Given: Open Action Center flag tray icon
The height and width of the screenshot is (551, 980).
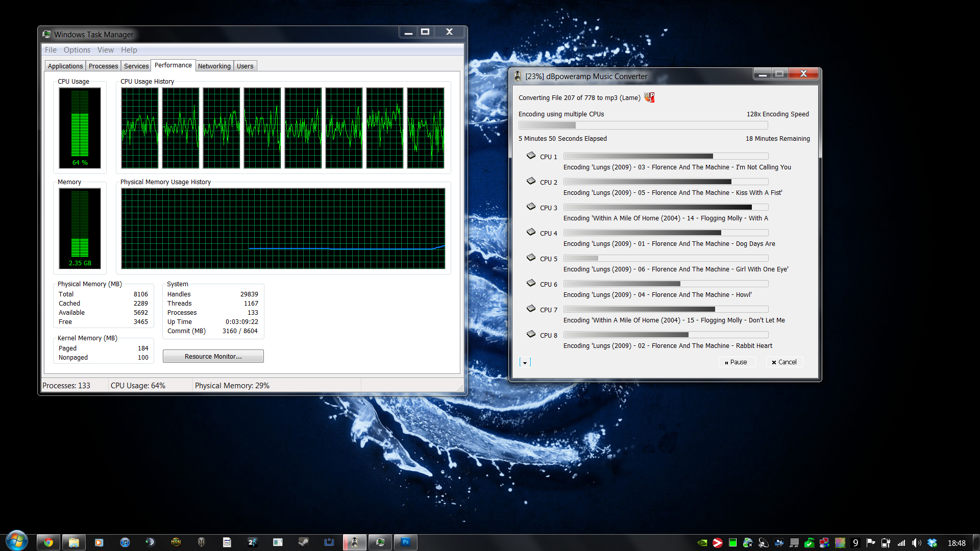Looking at the screenshot, I should click(x=871, y=543).
